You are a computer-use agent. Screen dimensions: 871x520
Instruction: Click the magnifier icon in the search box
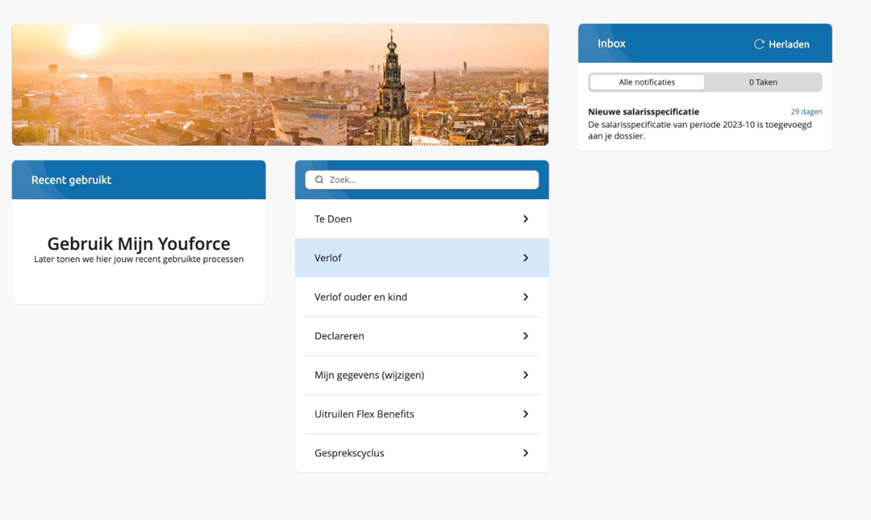pyautogui.click(x=319, y=179)
